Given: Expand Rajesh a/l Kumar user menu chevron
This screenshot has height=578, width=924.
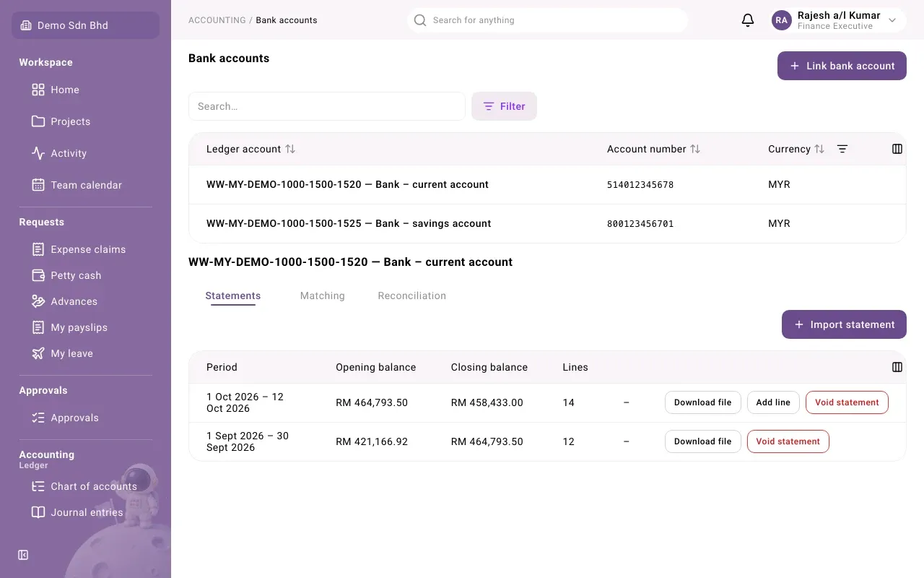Looking at the screenshot, I should click(892, 20).
